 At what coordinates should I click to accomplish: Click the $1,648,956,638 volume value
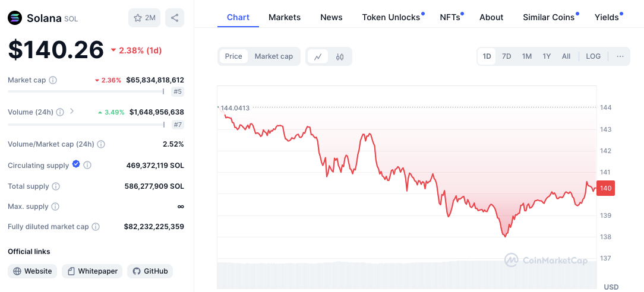tap(156, 112)
